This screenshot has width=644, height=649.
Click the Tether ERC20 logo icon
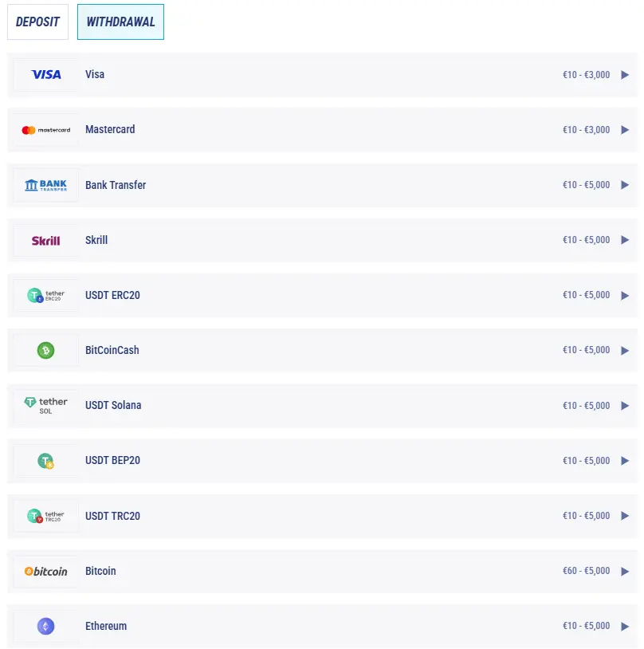click(x=46, y=295)
